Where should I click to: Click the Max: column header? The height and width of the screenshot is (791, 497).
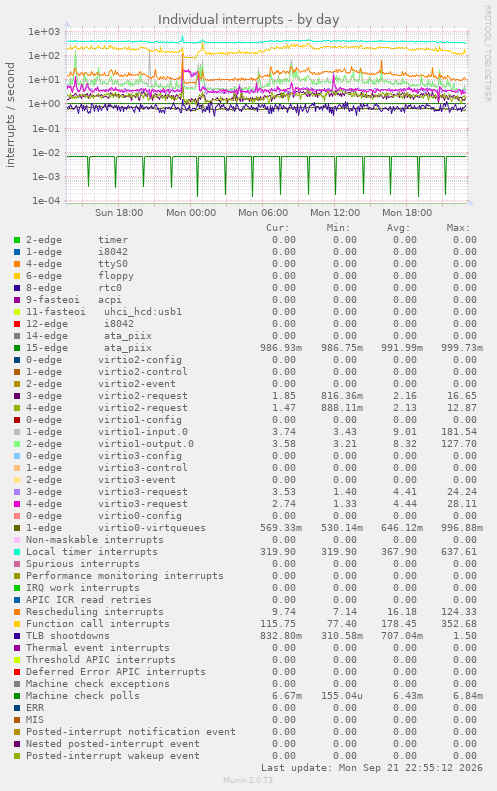pos(458,228)
